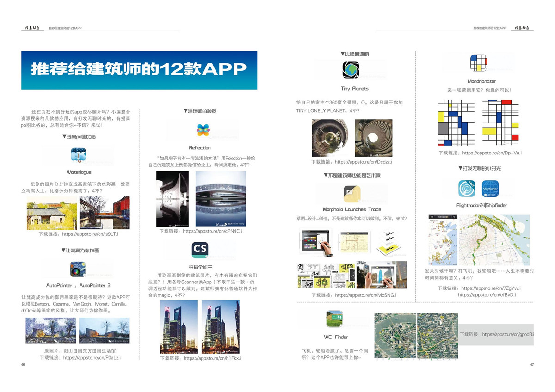Click the Waterlogue app icon
The height and width of the screenshot is (392, 555).
[79, 155]
